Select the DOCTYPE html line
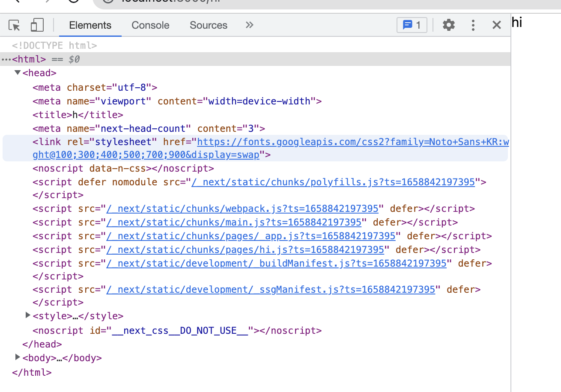Viewport: 561px width, 392px height. coord(54,45)
